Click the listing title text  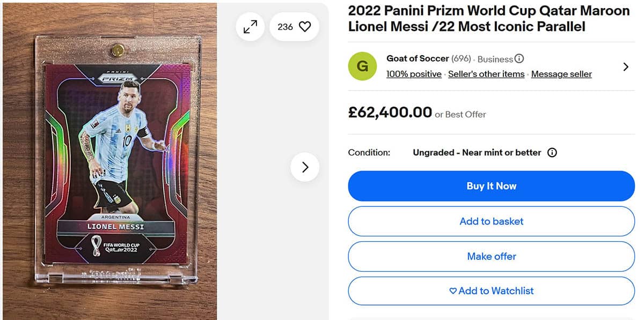pos(488,19)
